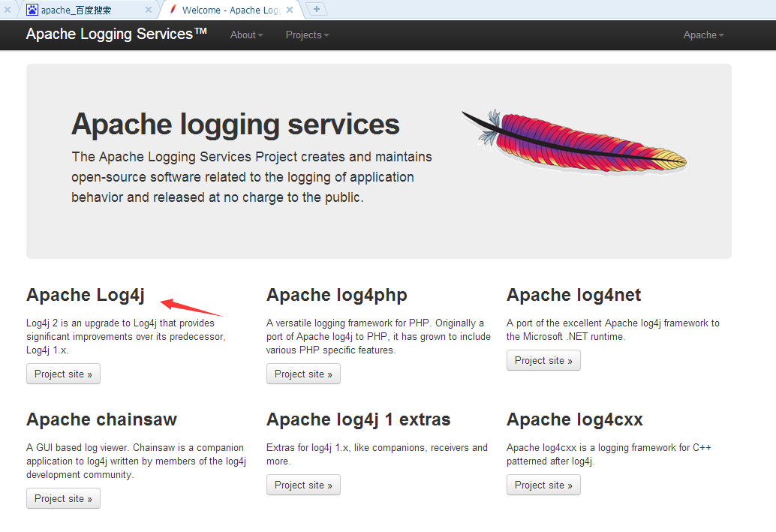Click the Apache Log4j heading
The width and height of the screenshot is (776, 532).
pyautogui.click(x=86, y=296)
